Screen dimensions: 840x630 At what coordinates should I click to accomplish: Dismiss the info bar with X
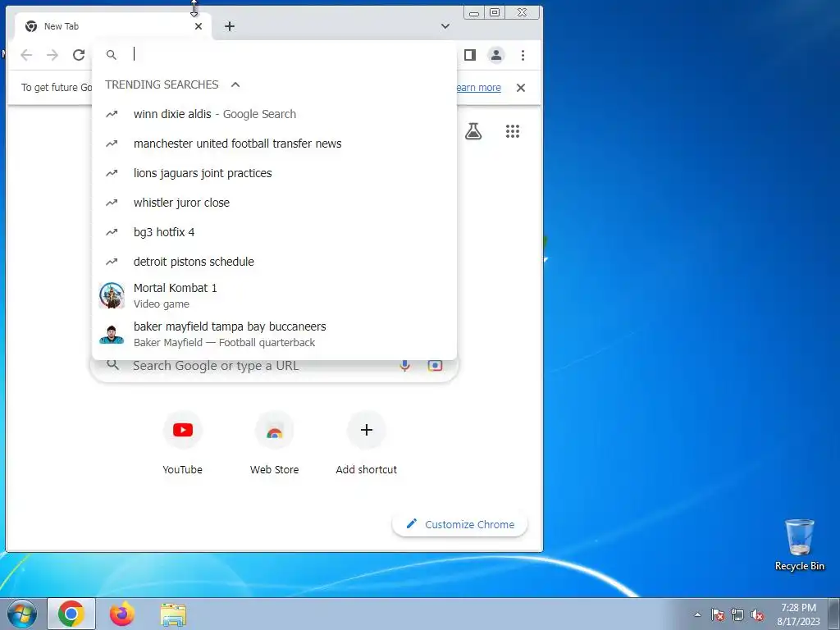point(521,88)
